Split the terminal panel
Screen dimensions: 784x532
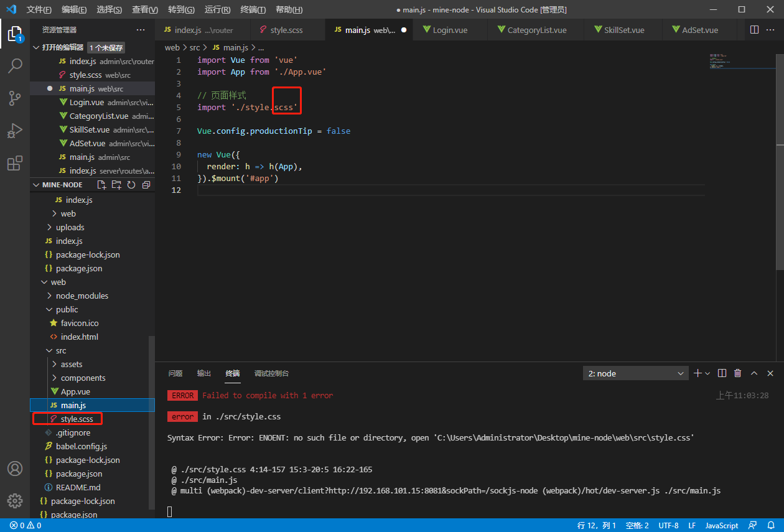point(722,373)
